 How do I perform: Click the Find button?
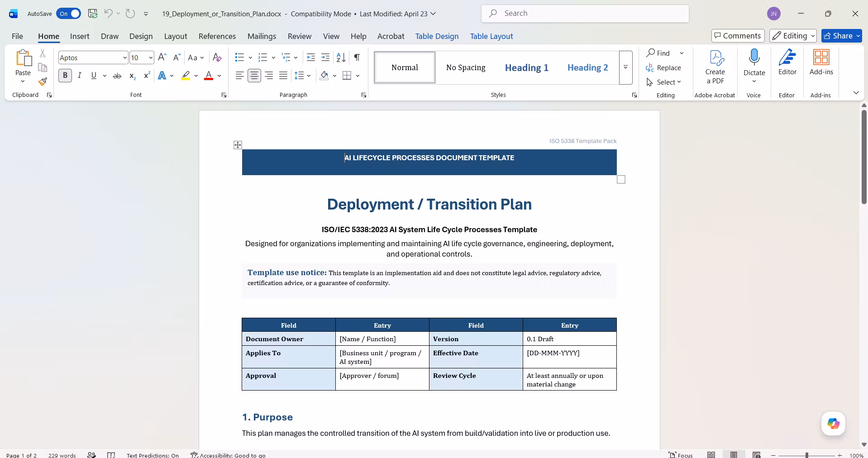point(659,53)
